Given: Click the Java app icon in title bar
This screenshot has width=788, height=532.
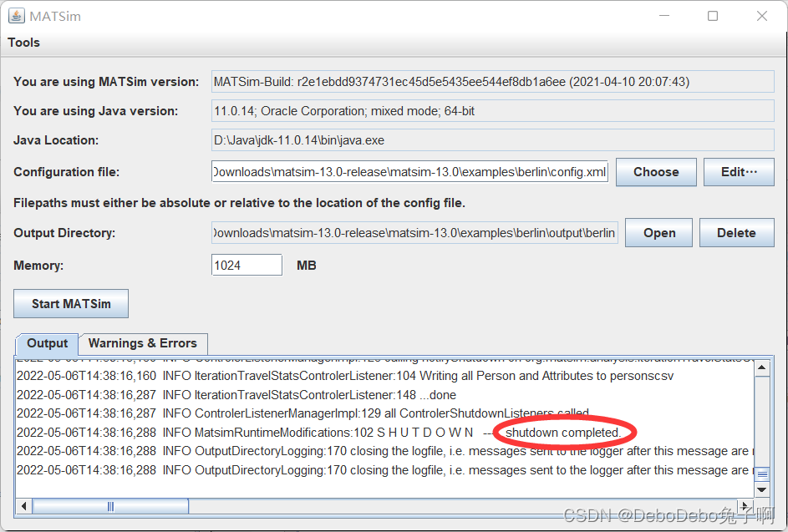Looking at the screenshot, I should [16, 16].
